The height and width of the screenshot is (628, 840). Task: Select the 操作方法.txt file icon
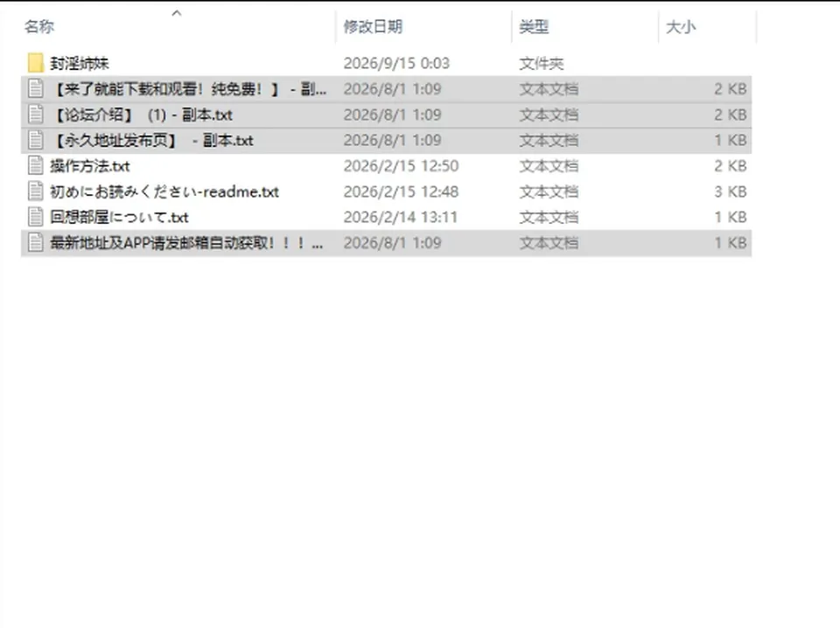35,166
